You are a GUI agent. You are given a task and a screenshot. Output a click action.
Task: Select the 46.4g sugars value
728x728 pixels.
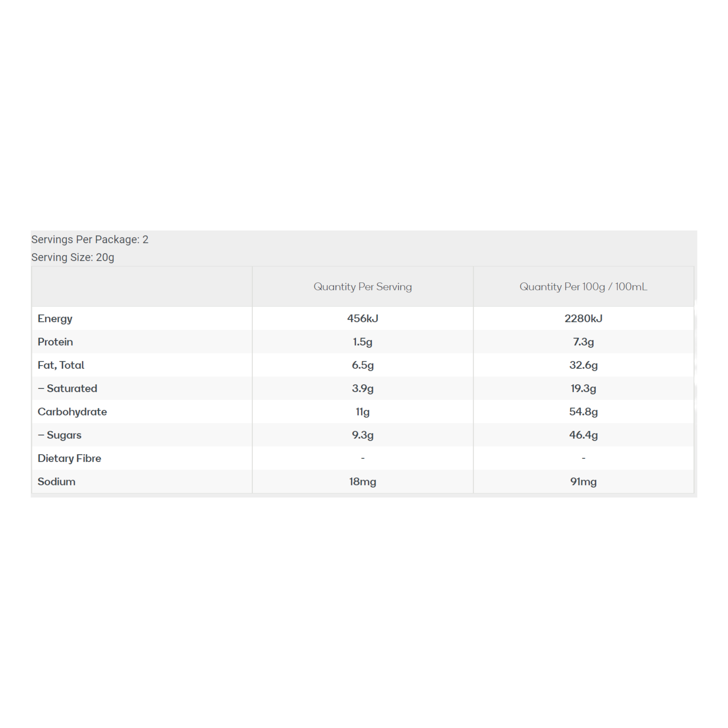click(x=583, y=435)
